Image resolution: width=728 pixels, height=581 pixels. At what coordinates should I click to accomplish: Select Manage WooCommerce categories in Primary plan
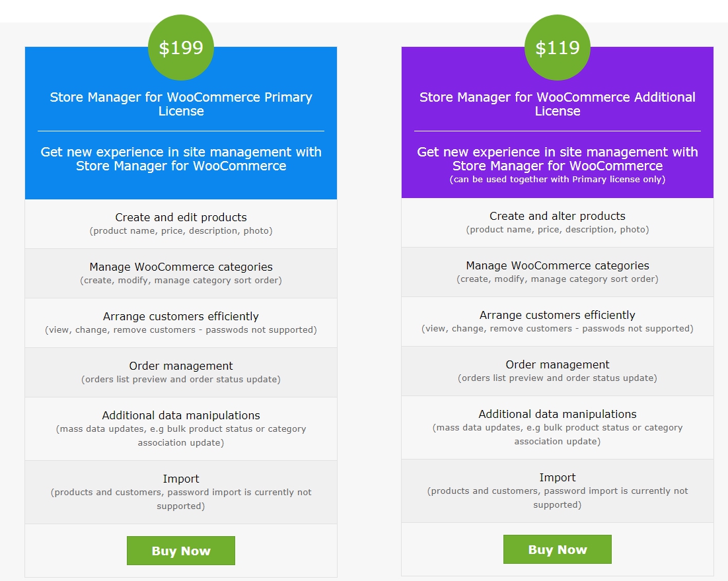181,267
